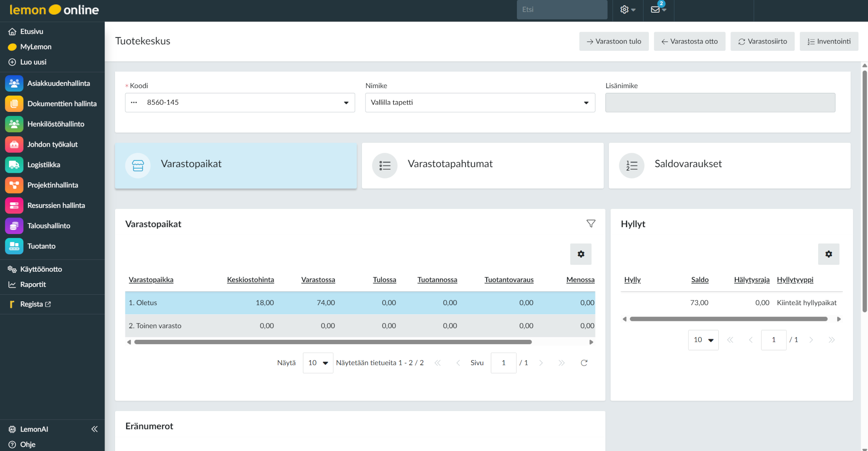Expand the Koodi dropdown
The image size is (868, 451).
point(346,103)
